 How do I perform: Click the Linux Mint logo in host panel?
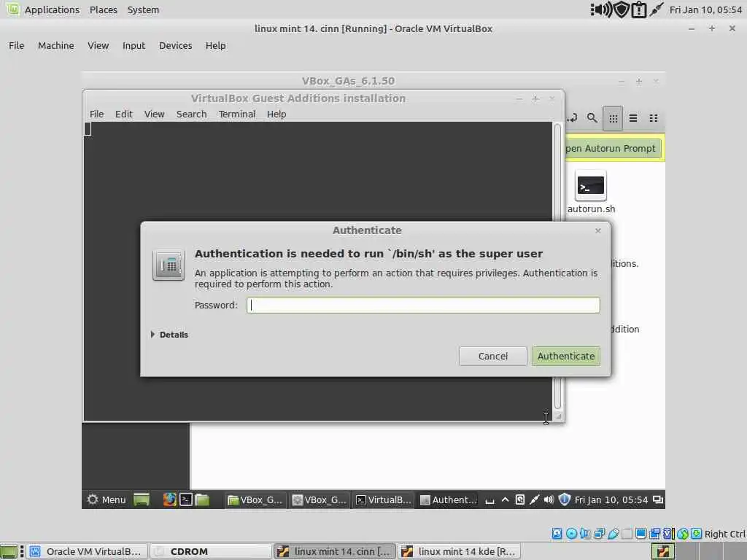(12, 9)
